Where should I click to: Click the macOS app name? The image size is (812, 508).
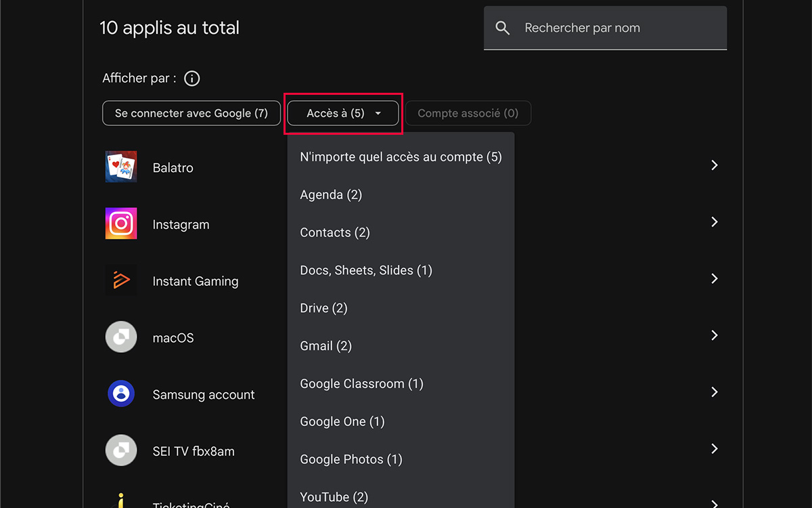click(173, 338)
